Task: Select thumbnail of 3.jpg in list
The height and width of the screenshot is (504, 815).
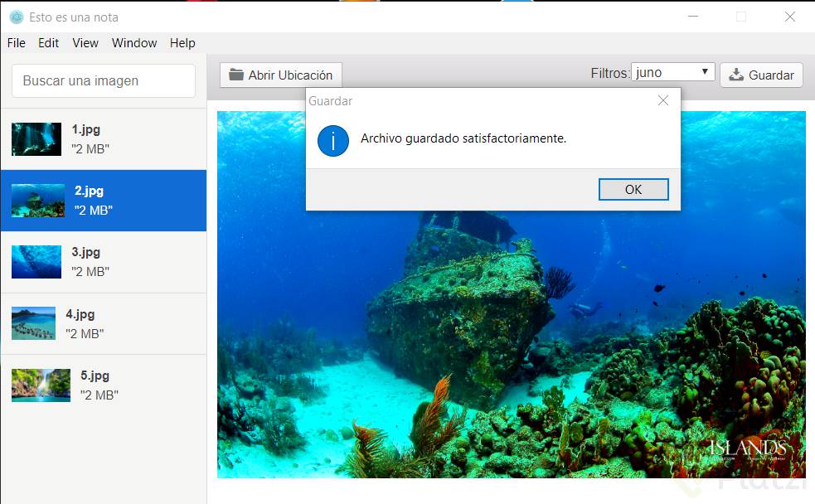Action: click(x=36, y=262)
